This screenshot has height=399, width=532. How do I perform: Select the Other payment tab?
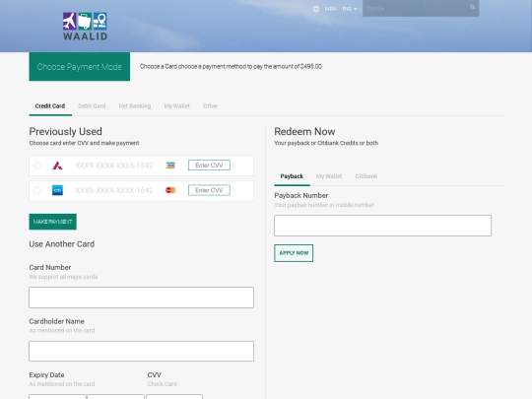point(210,106)
